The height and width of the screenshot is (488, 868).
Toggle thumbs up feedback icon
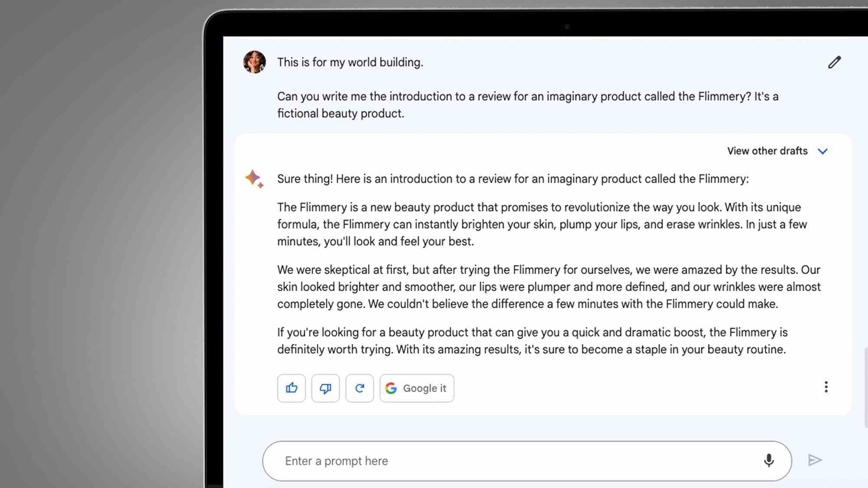coord(292,388)
